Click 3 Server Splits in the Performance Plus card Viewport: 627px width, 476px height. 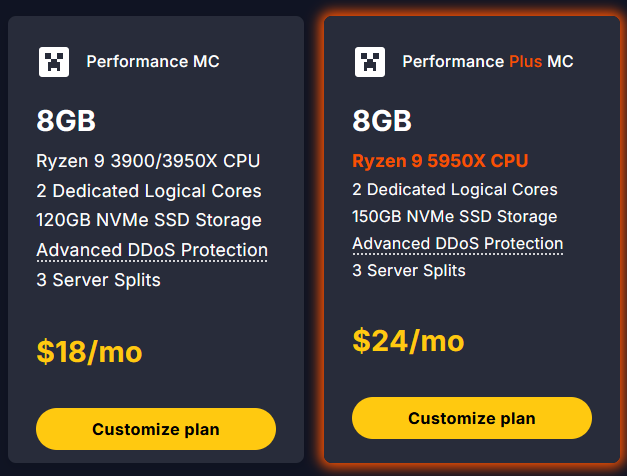[x=409, y=271]
